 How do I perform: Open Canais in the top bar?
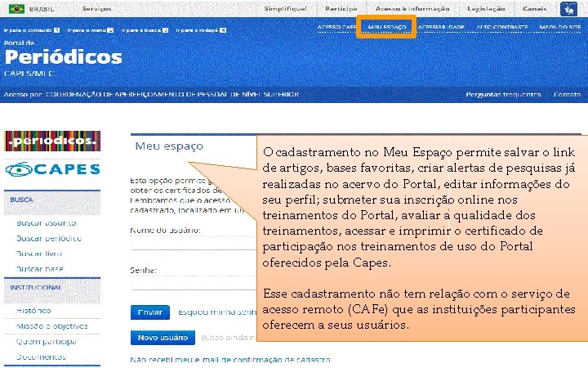535,9
